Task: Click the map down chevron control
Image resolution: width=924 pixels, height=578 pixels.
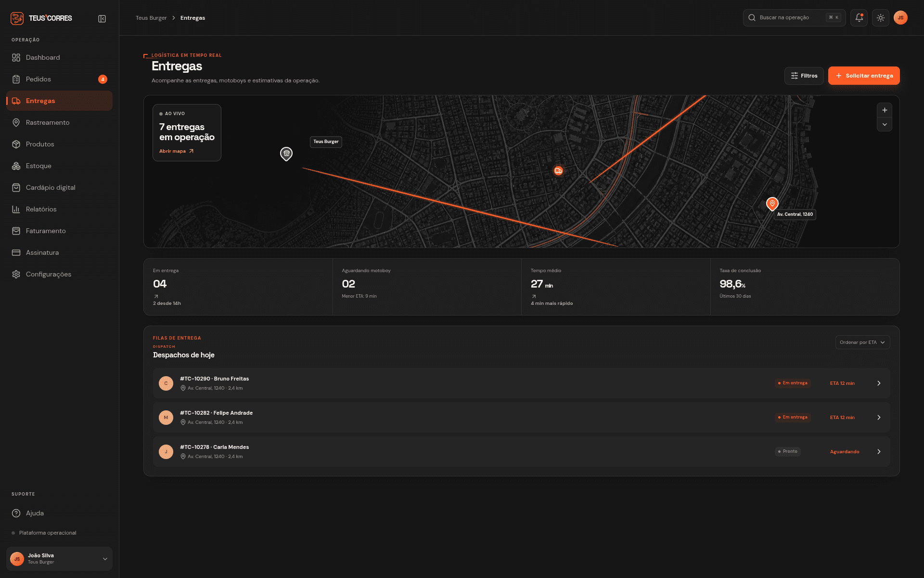Action: point(885,124)
